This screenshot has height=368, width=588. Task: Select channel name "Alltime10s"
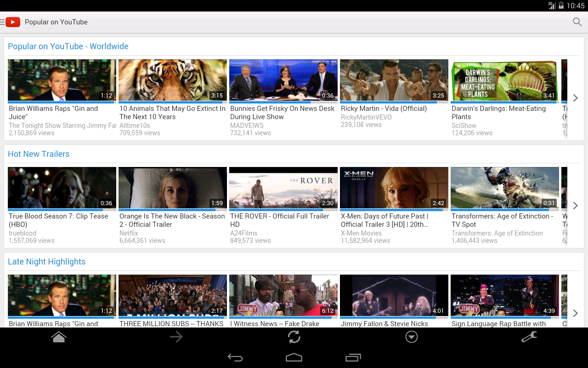coord(135,126)
